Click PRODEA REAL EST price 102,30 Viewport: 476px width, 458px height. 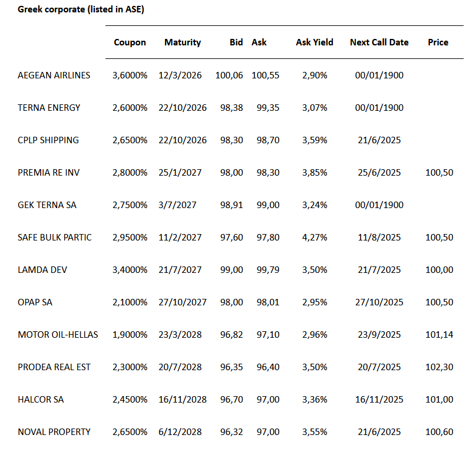(439, 367)
